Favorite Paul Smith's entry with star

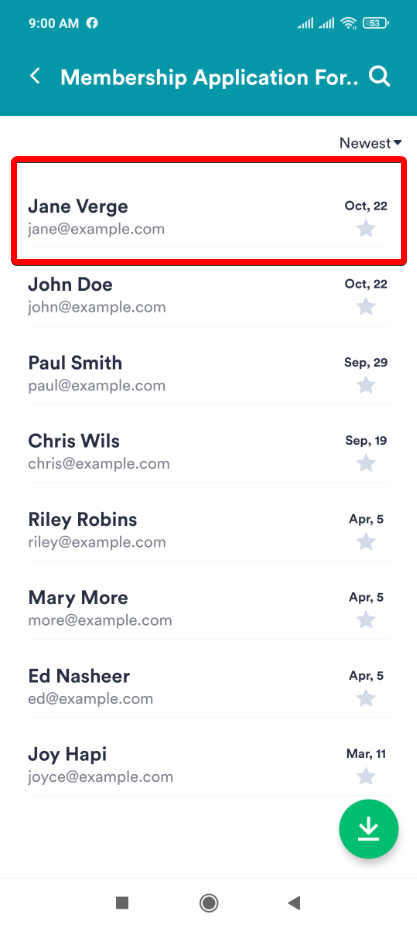coord(366,385)
